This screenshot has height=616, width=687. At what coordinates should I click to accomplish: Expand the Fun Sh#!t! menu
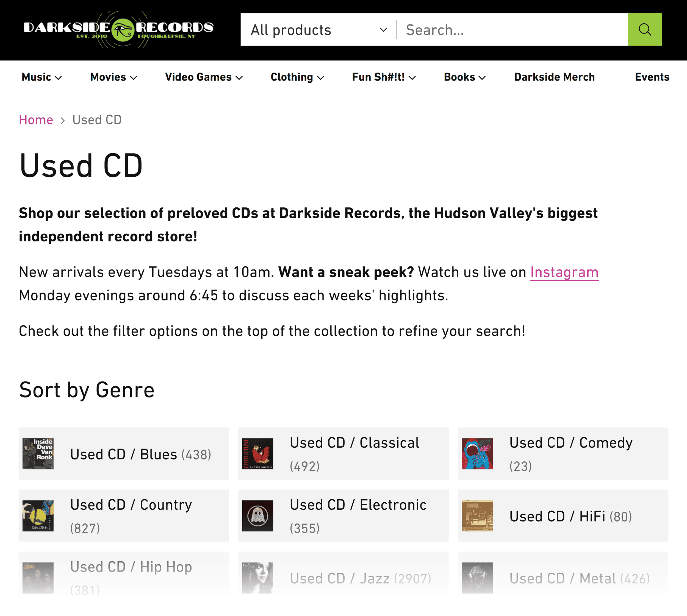384,77
